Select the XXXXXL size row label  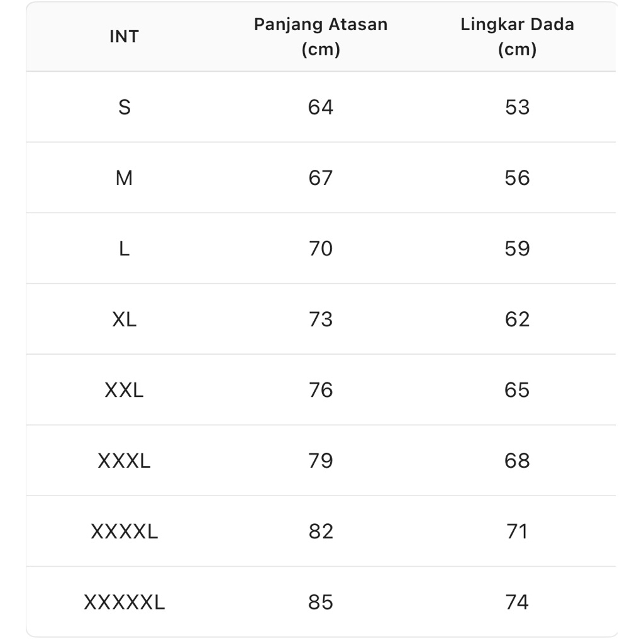click(125, 602)
